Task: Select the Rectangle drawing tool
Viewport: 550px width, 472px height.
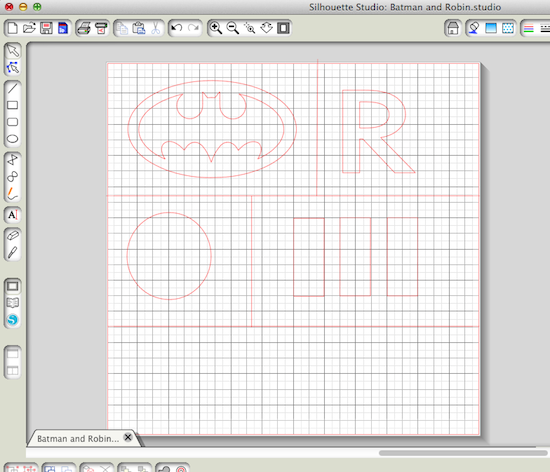Action: (13, 105)
